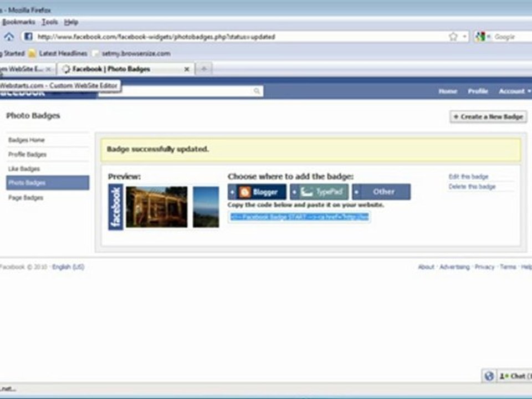
Task: Click the TypePad logo icon
Action: [x=306, y=192]
